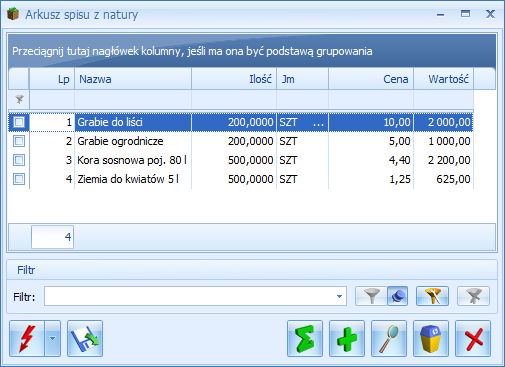The image size is (505, 367).
Task: Select the row named Grabie ogrodnicze
Action: (x=241, y=141)
